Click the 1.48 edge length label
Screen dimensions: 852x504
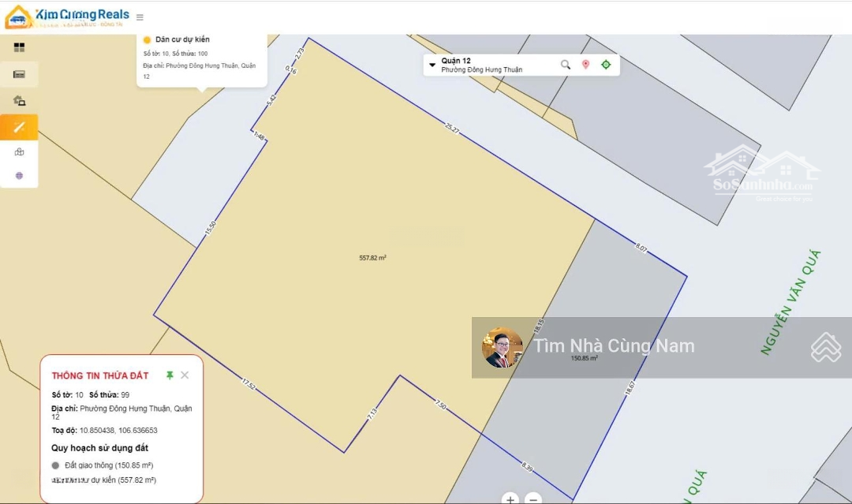(x=260, y=136)
